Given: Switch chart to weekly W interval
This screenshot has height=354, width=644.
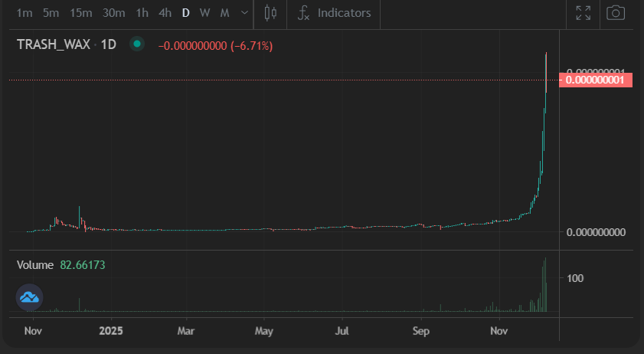Looking at the screenshot, I should (x=205, y=13).
